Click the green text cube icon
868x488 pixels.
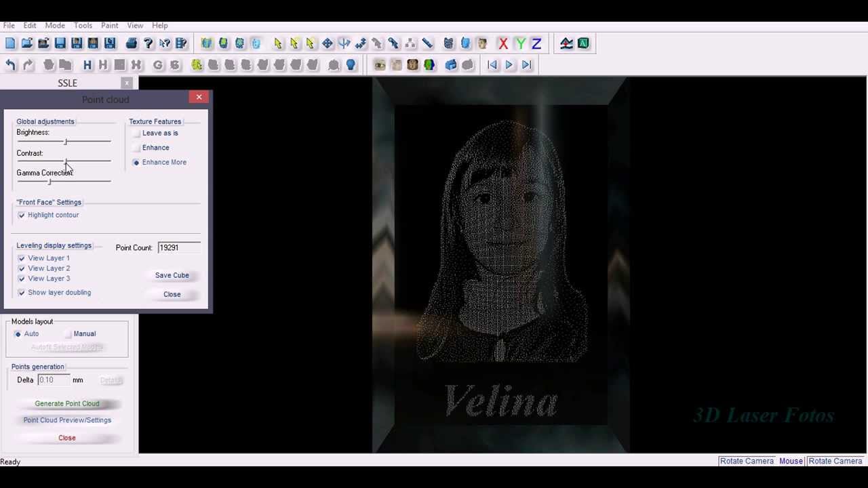(583, 43)
